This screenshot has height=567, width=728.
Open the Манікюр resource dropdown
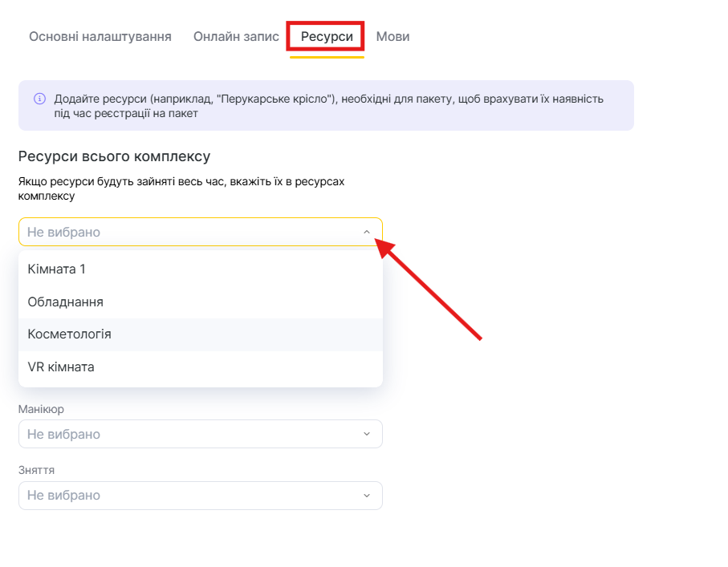(185, 434)
